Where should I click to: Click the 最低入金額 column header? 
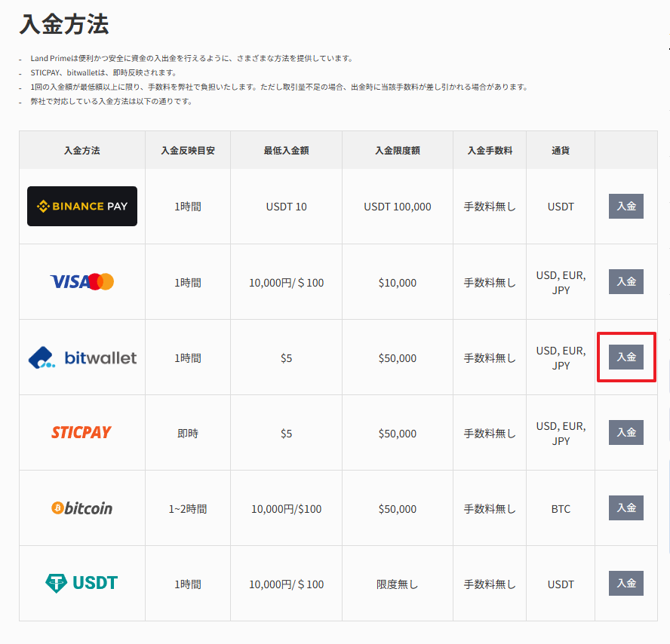coord(286,150)
